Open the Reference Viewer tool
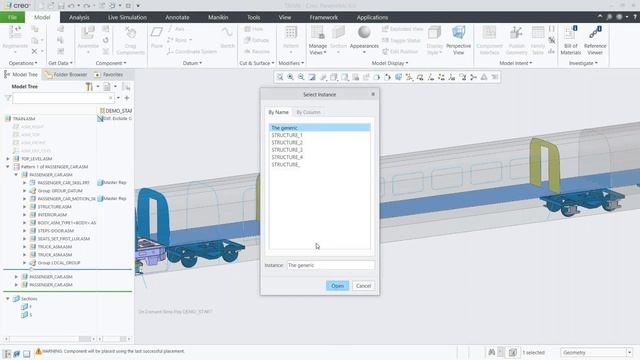This screenshot has width=640, height=360. coord(595,40)
